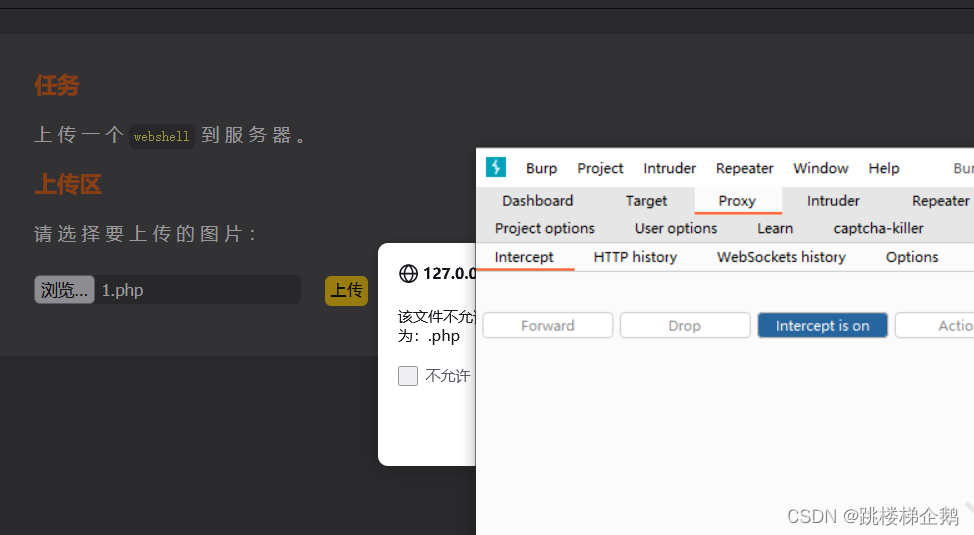Open the Project options tab

pyautogui.click(x=544, y=229)
